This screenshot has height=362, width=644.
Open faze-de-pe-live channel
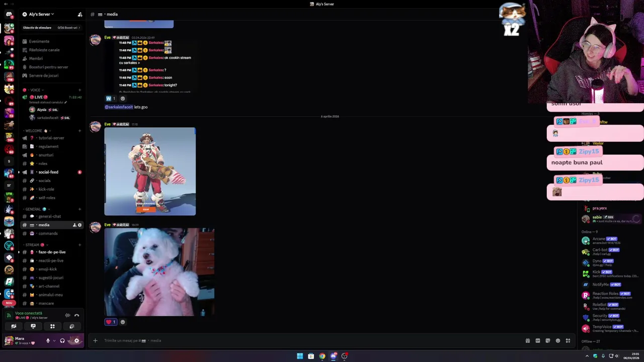(52, 252)
